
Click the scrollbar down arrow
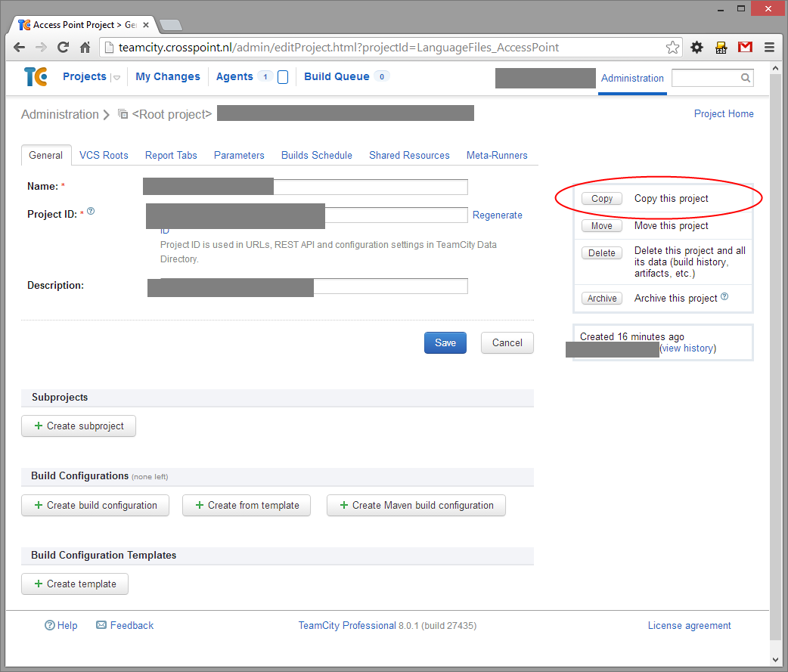[x=775, y=660]
